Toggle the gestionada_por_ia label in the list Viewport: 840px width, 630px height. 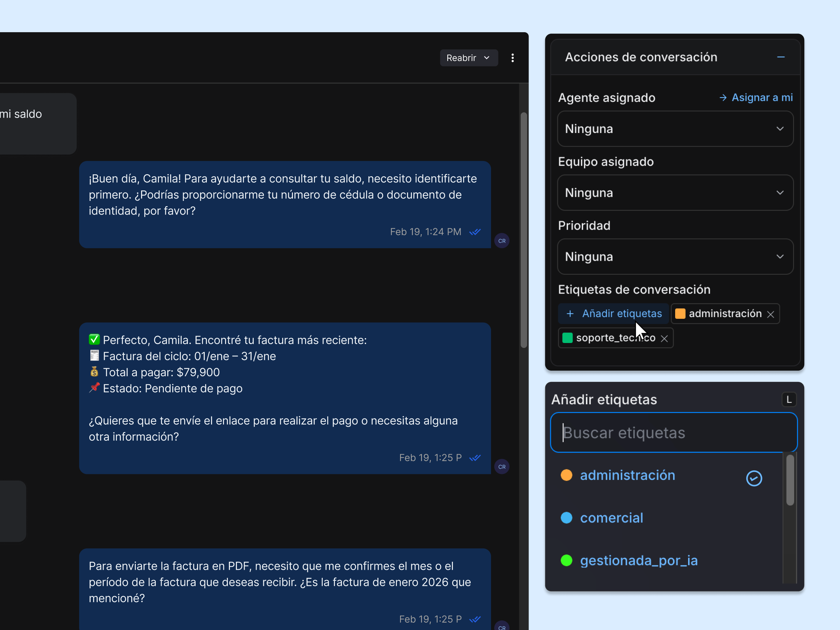coord(639,560)
